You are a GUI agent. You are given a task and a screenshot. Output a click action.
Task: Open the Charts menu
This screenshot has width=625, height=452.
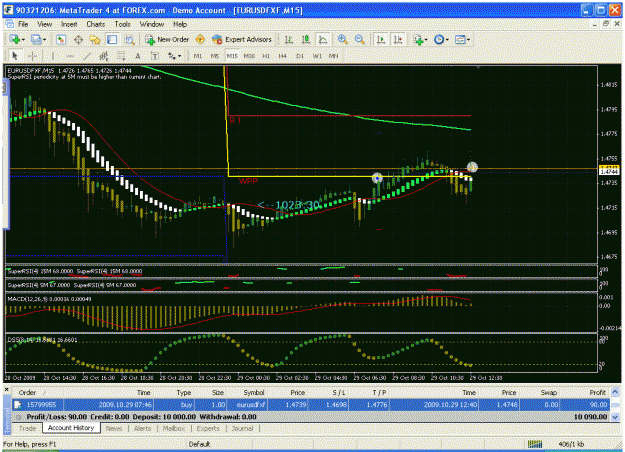pos(96,24)
